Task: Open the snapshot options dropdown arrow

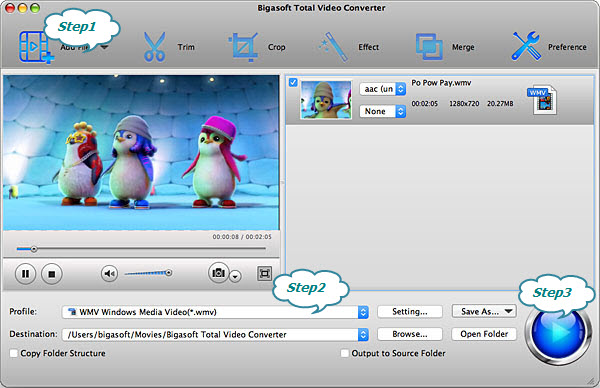Action: click(235, 276)
